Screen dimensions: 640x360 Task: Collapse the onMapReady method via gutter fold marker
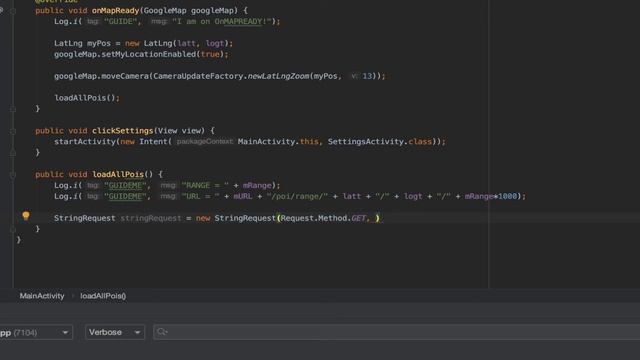click(13, 11)
